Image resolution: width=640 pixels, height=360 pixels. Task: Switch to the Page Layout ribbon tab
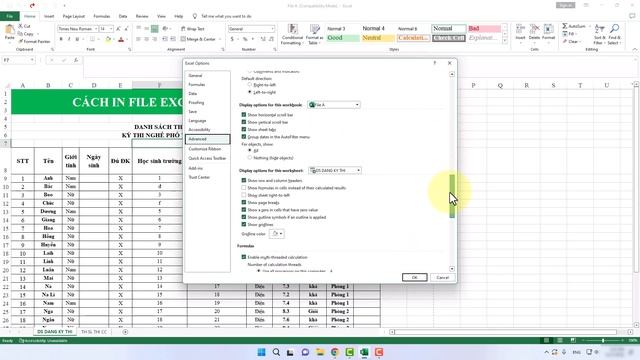click(x=73, y=16)
